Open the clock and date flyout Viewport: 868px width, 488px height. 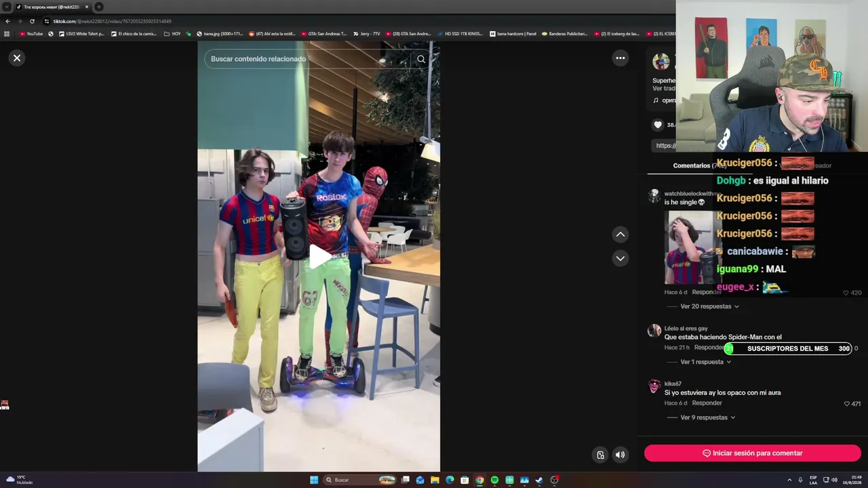point(851,480)
